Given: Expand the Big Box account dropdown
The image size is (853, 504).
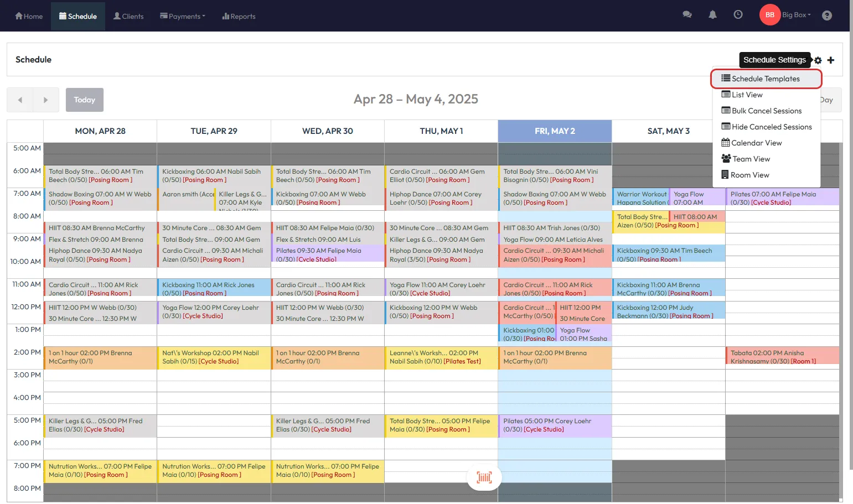Looking at the screenshot, I should [x=796, y=15].
